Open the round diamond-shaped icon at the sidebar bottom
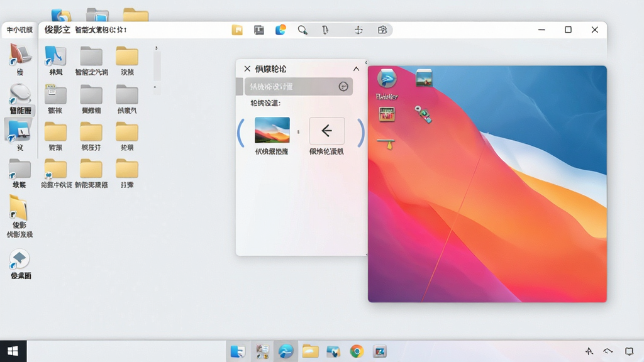 tap(19, 259)
